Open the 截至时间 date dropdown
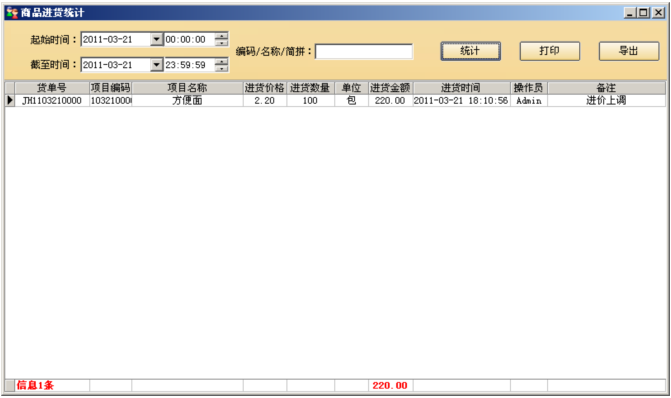The width and height of the screenshot is (671, 398). tap(157, 65)
